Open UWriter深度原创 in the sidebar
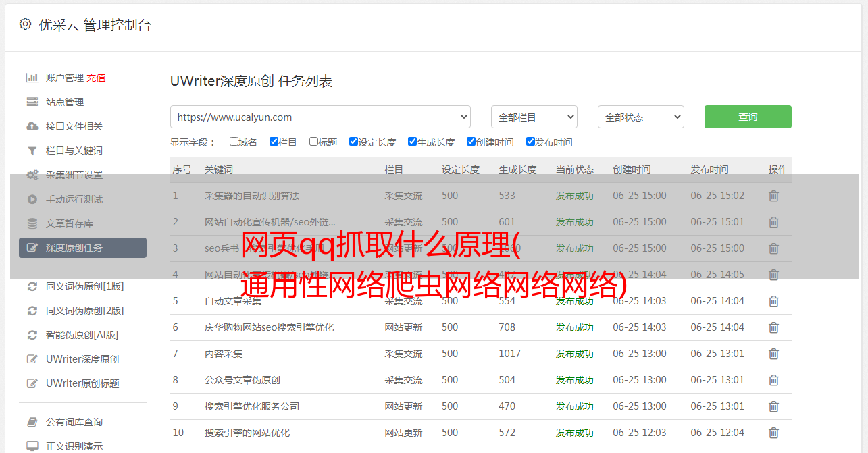Image resolution: width=868 pixels, height=453 pixels. 82,359
